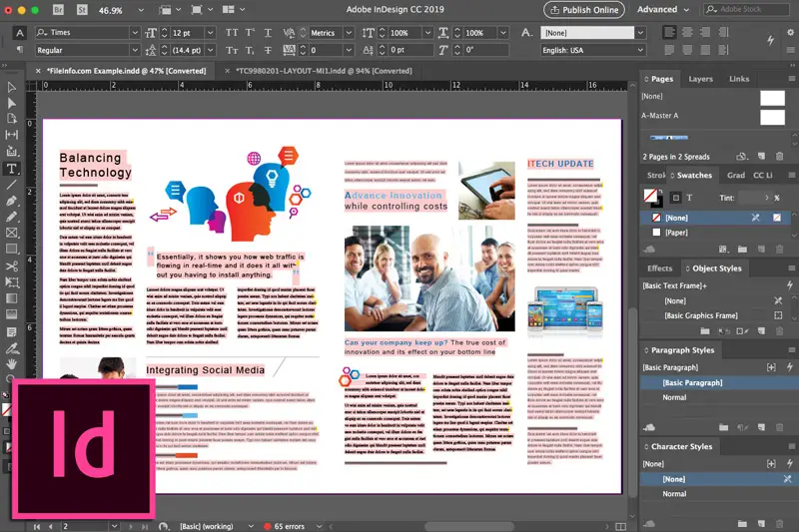The width and height of the screenshot is (799, 532).
Task: Select the [Paper] swatch
Action: (x=677, y=233)
